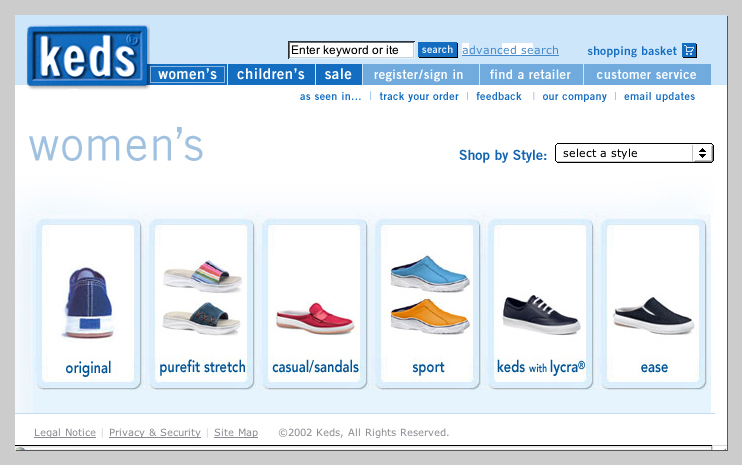Open the Legal Notice footer link
Screen dimensions: 742x465
pos(65,432)
